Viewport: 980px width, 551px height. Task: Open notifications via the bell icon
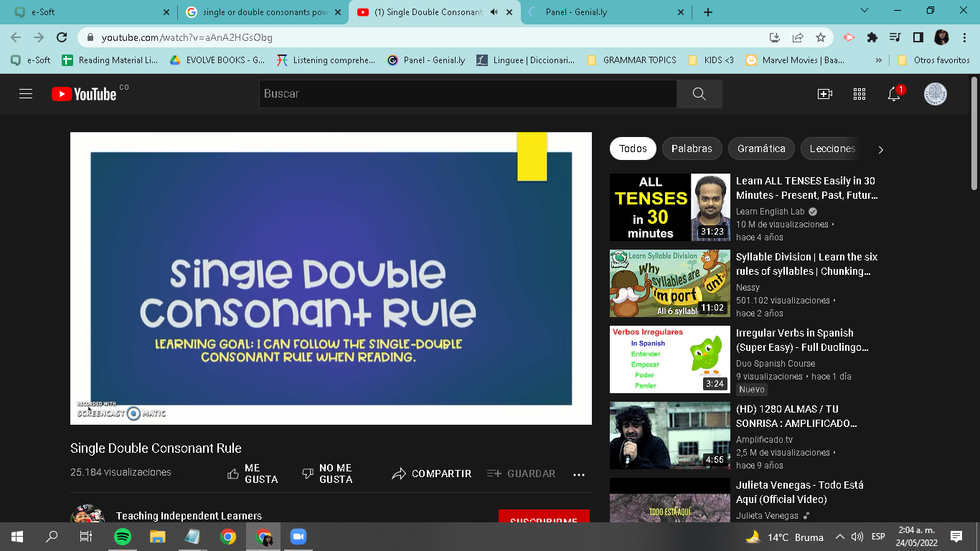click(x=892, y=93)
